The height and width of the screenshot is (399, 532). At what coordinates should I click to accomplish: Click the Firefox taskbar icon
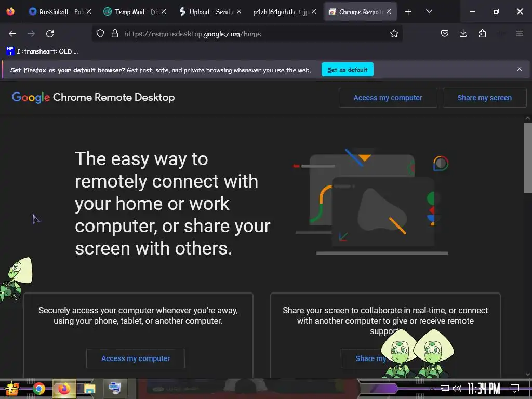pos(64,389)
